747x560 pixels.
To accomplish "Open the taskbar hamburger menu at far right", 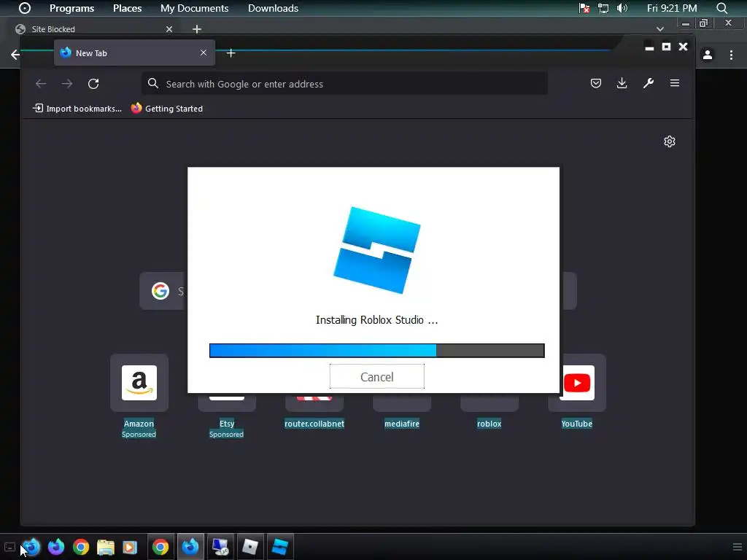I will [x=737, y=547].
